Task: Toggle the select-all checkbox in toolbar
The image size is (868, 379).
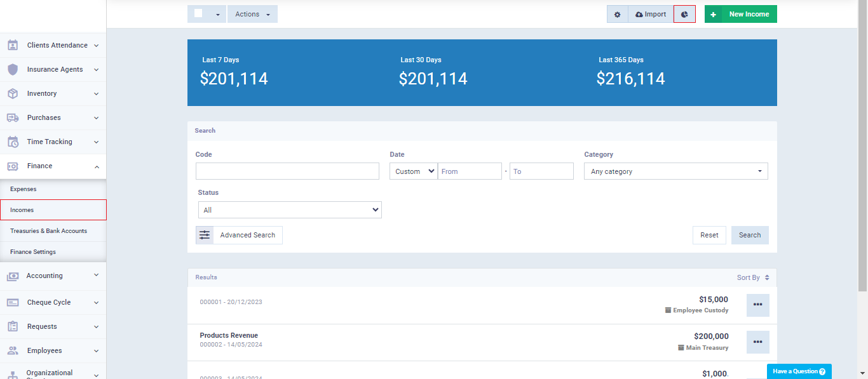Action: click(199, 14)
